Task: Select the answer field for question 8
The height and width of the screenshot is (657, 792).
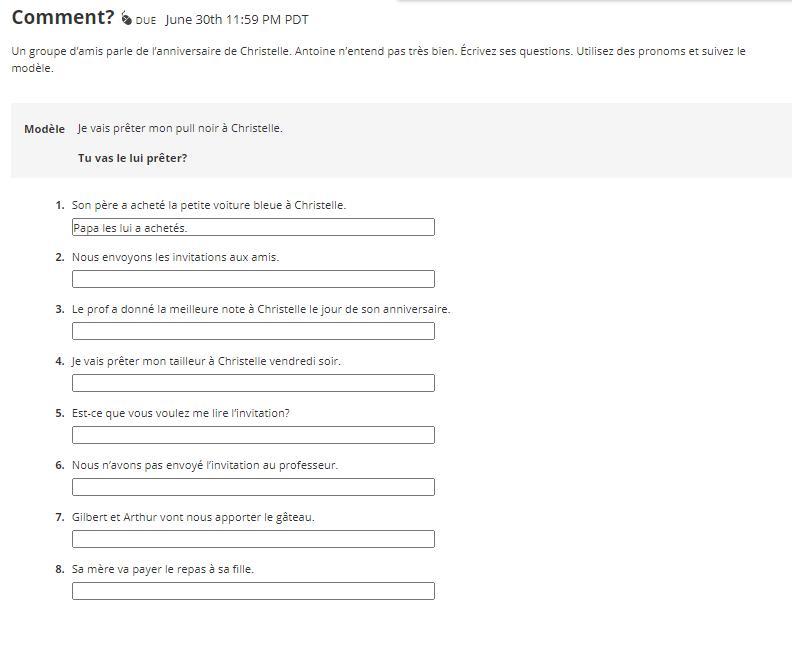Action: click(253, 591)
